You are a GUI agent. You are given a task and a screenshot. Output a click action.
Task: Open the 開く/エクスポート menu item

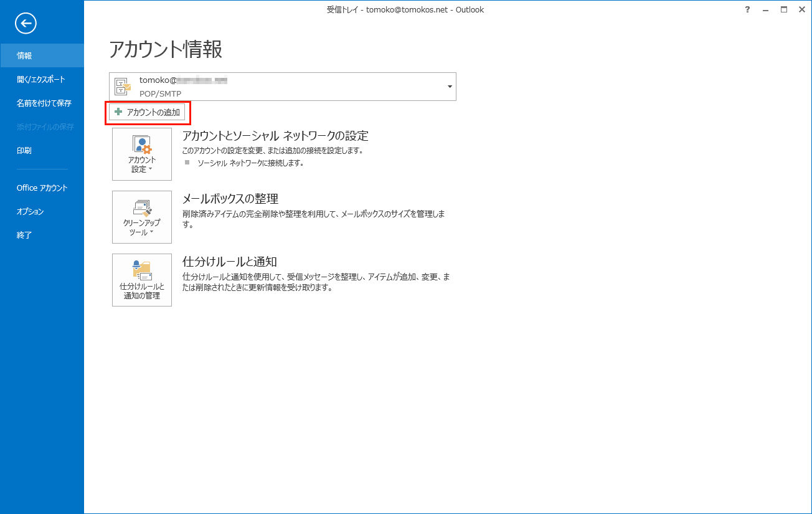pyautogui.click(x=42, y=79)
